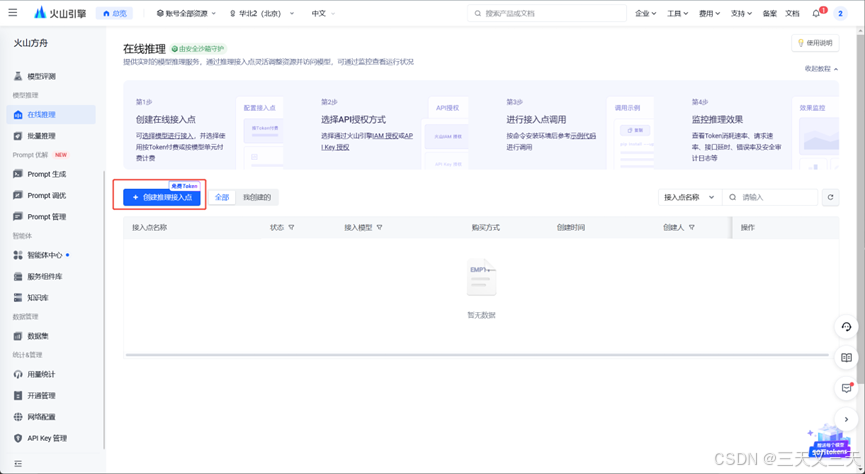Screen dimensions: 865x474
Task: Open the feedback chat floating button
Action: click(x=846, y=388)
